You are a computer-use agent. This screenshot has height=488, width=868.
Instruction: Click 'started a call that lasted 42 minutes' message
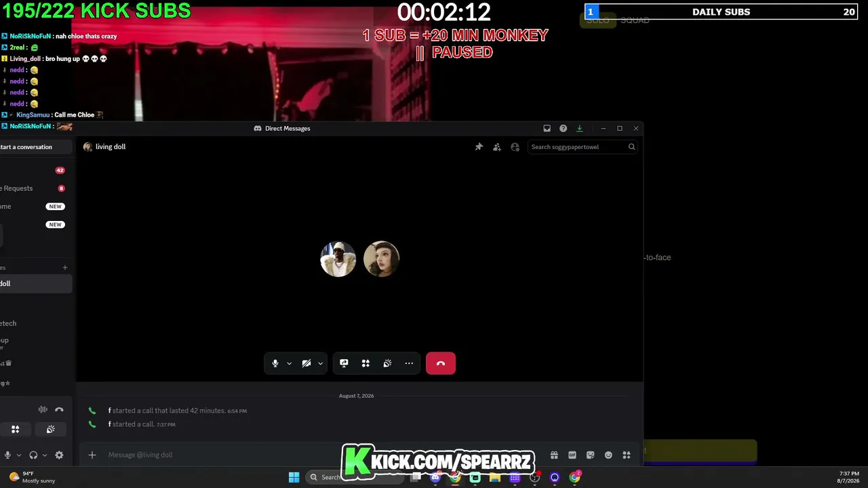point(169,411)
